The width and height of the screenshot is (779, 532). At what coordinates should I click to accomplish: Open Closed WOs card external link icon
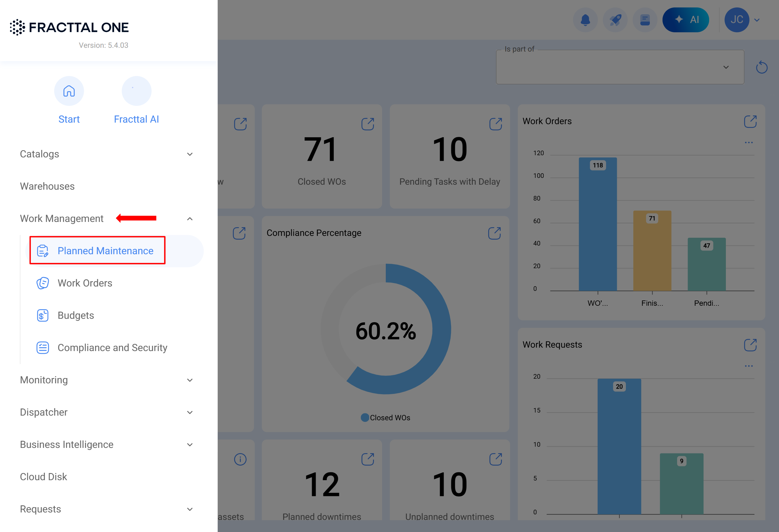point(368,124)
